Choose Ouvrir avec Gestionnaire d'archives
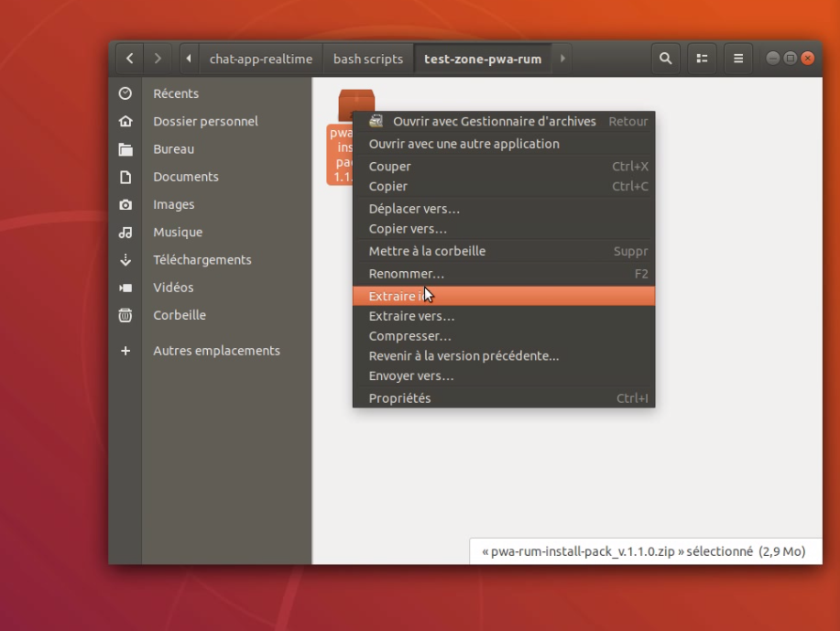840x631 pixels. (494, 121)
